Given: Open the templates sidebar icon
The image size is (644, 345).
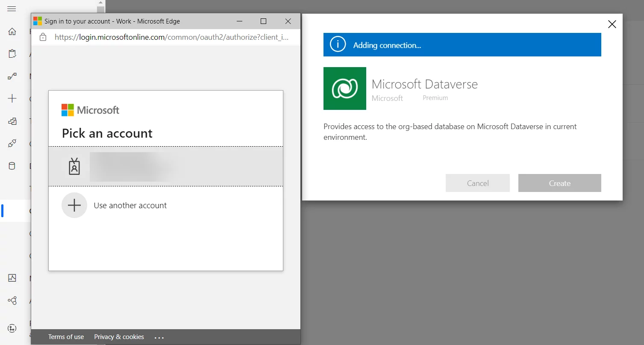Looking at the screenshot, I should point(12,121).
